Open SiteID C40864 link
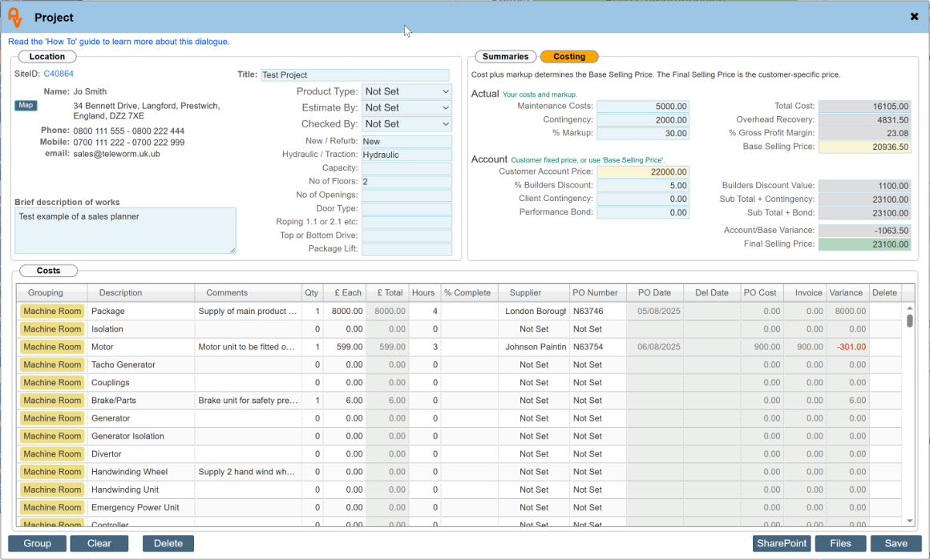The height and width of the screenshot is (560, 930). [59, 74]
